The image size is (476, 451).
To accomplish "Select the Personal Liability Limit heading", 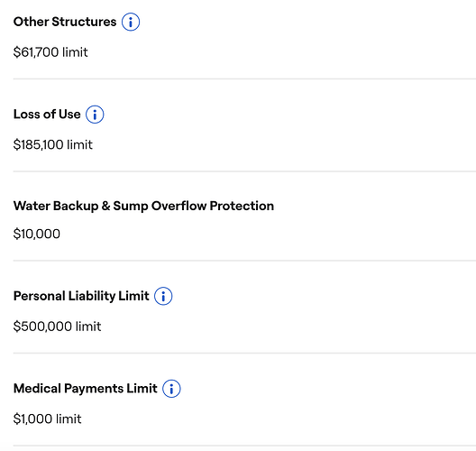I will tap(81, 296).
